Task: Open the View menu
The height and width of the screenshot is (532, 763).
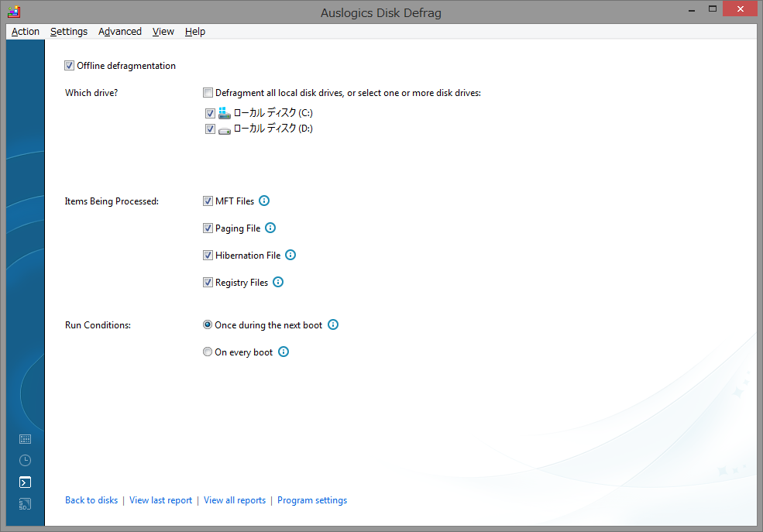Action: [x=163, y=32]
